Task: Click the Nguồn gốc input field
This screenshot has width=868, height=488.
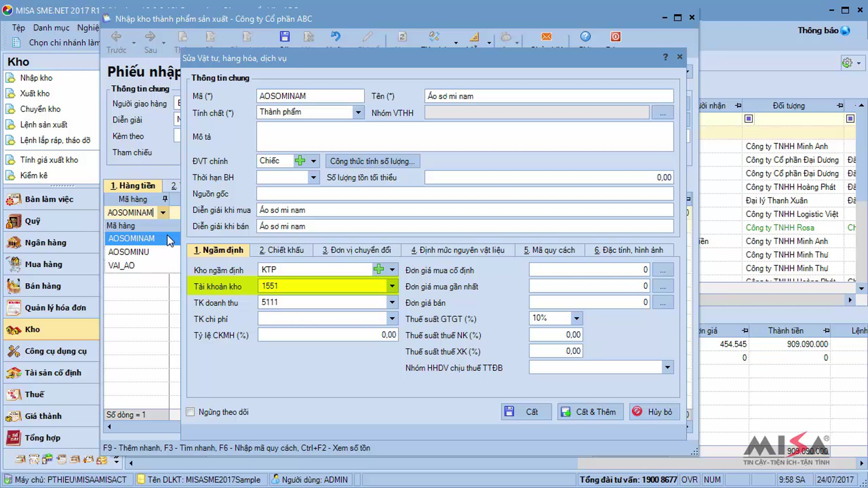Action: pos(465,194)
